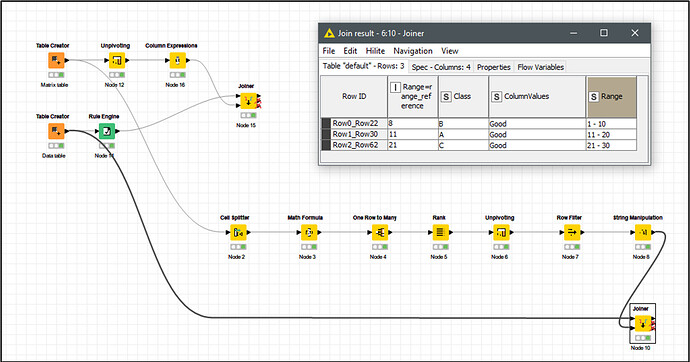Select the Column Expressions node icon
The image size is (690, 362).
click(x=178, y=60)
